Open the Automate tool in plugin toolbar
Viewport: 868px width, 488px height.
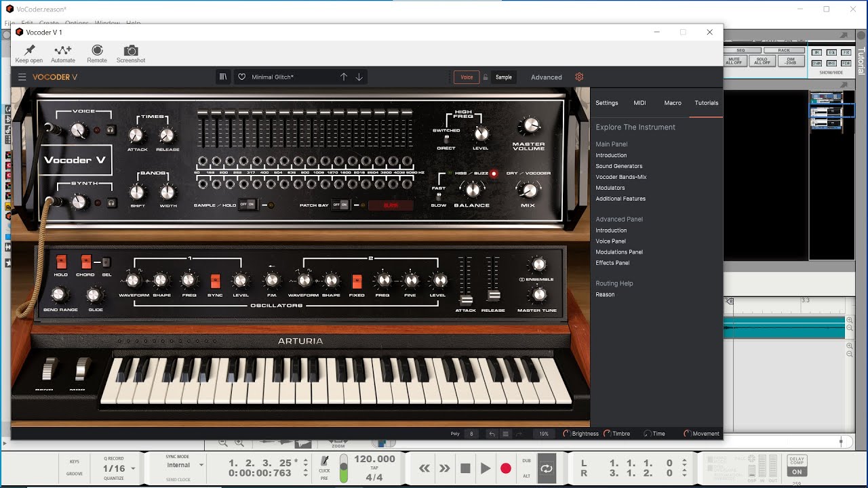63,50
